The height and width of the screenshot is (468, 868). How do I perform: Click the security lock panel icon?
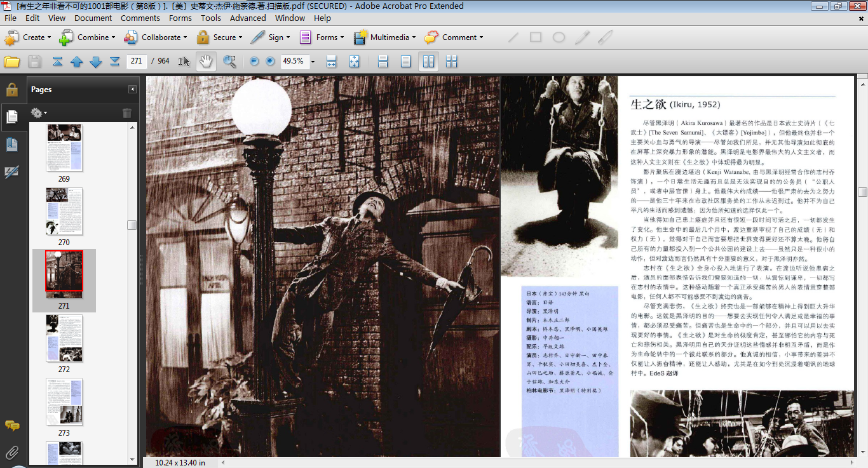pos(11,89)
